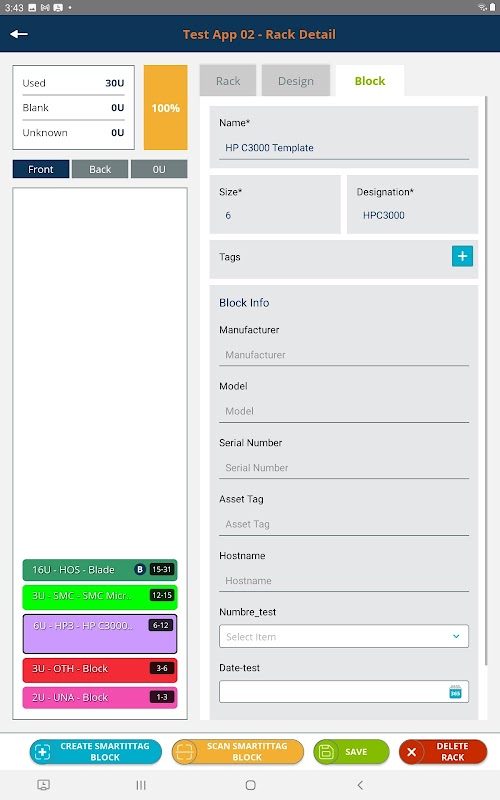Tap the Delete Rack X icon

(411, 752)
